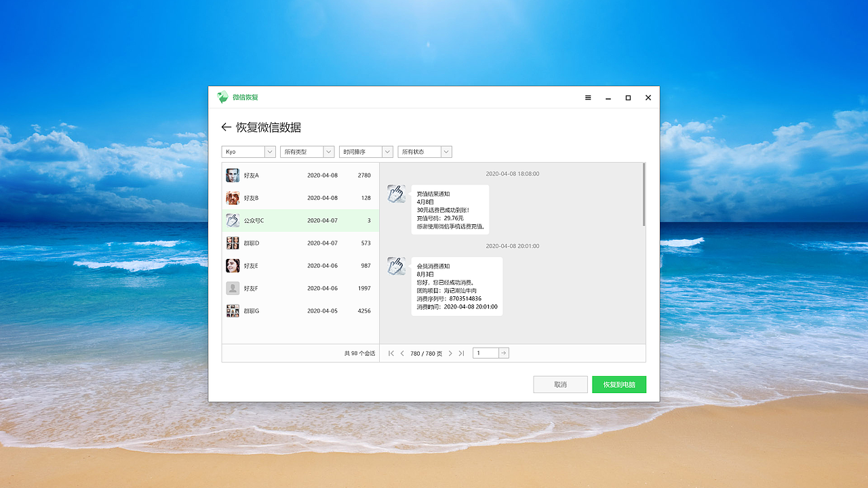The height and width of the screenshot is (488, 868).
Task: Open 群聊D group avatar
Action: [x=233, y=243]
